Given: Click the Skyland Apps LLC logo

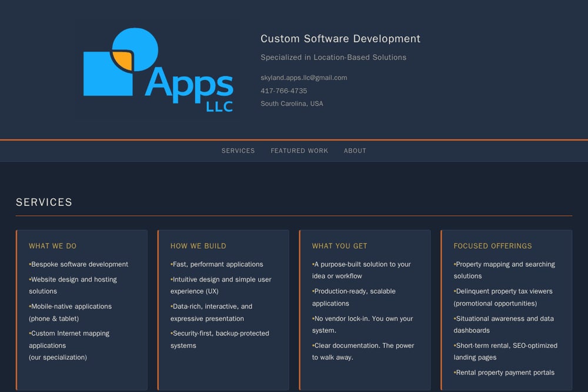Looking at the screenshot, I should click(158, 70).
